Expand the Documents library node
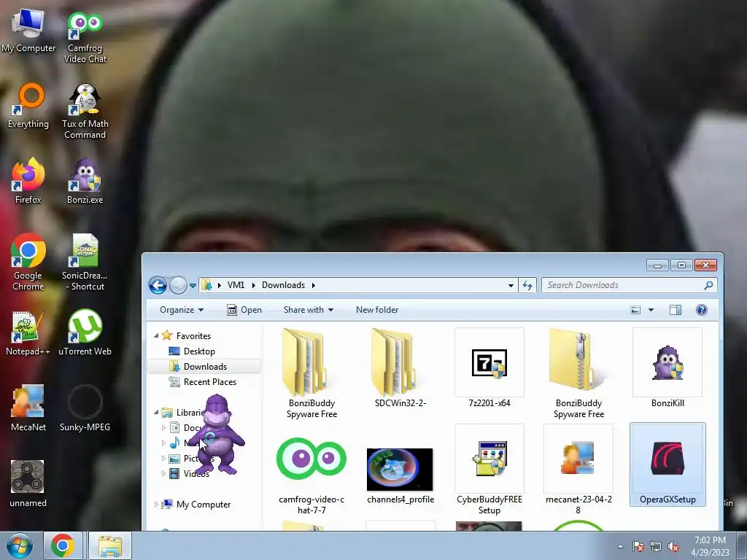Viewport: 747px width, 560px height. [x=163, y=427]
